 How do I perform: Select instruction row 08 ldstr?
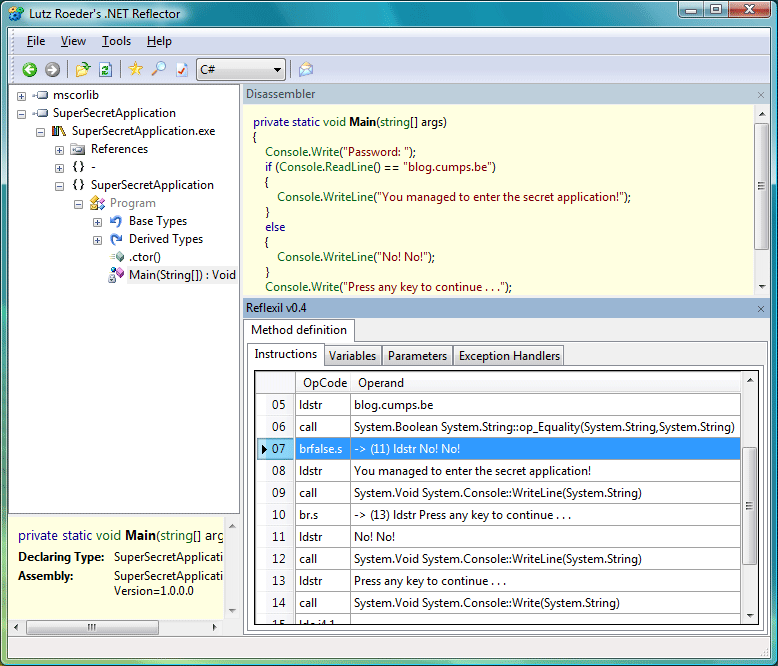[x=498, y=470]
